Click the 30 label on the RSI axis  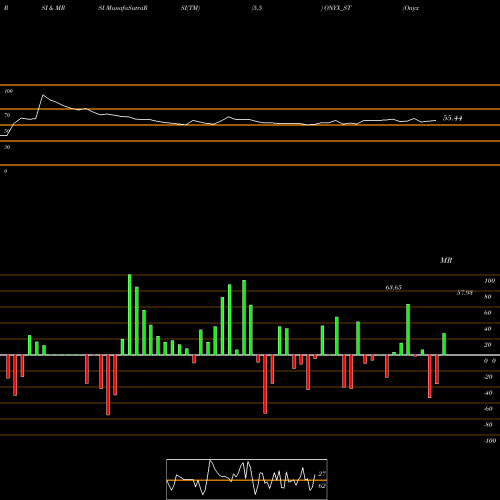click(7, 147)
